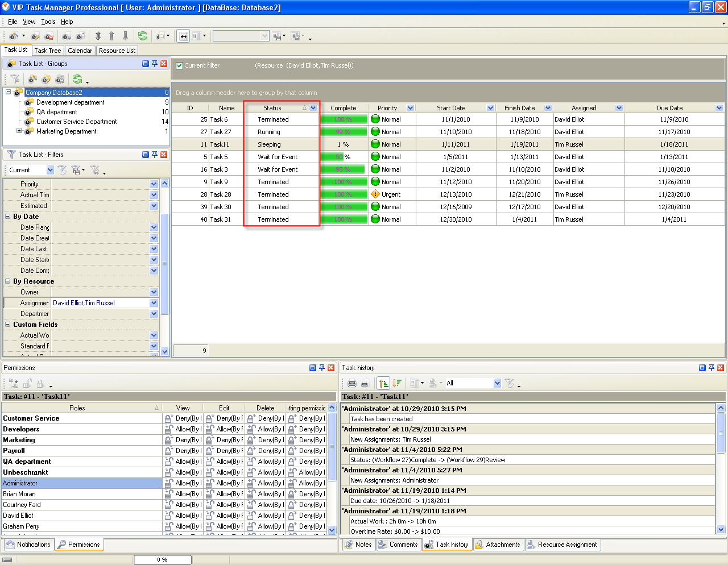Pin the Task List - Groups panel

pos(155,64)
